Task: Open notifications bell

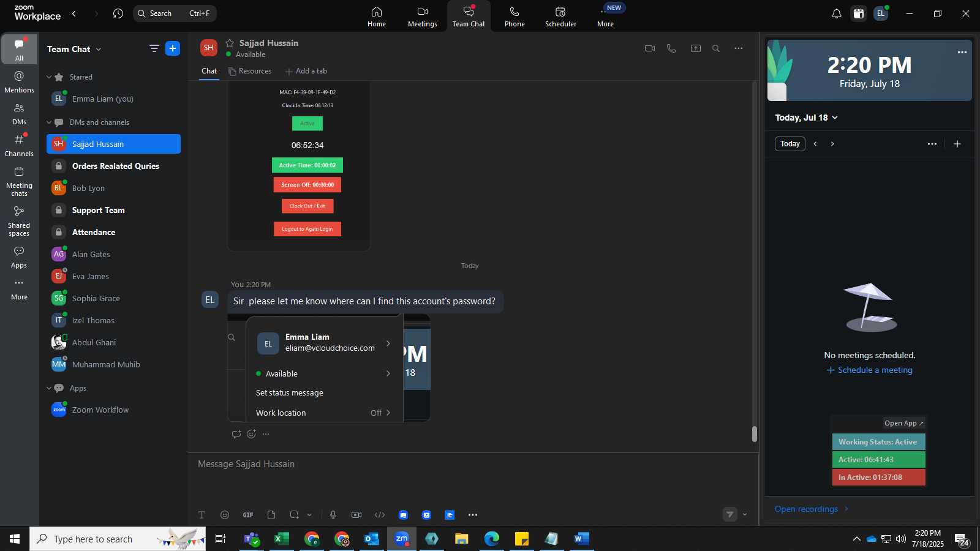Action: point(836,13)
